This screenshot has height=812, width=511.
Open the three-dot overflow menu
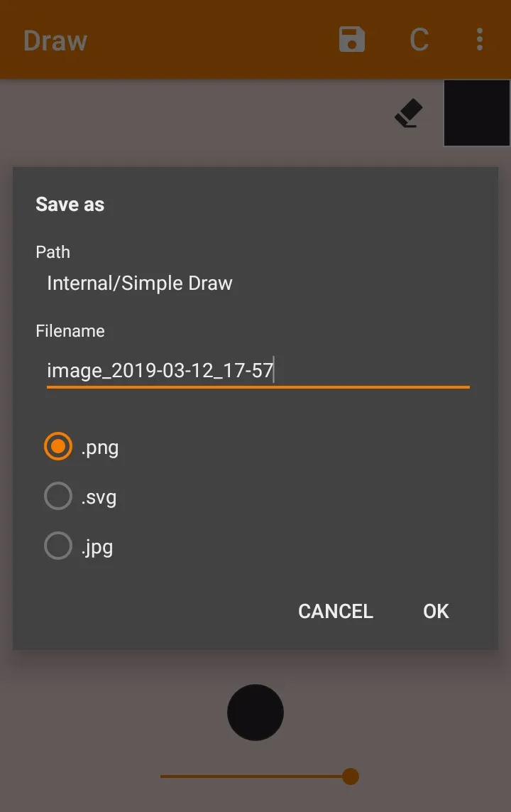[480, 39]
